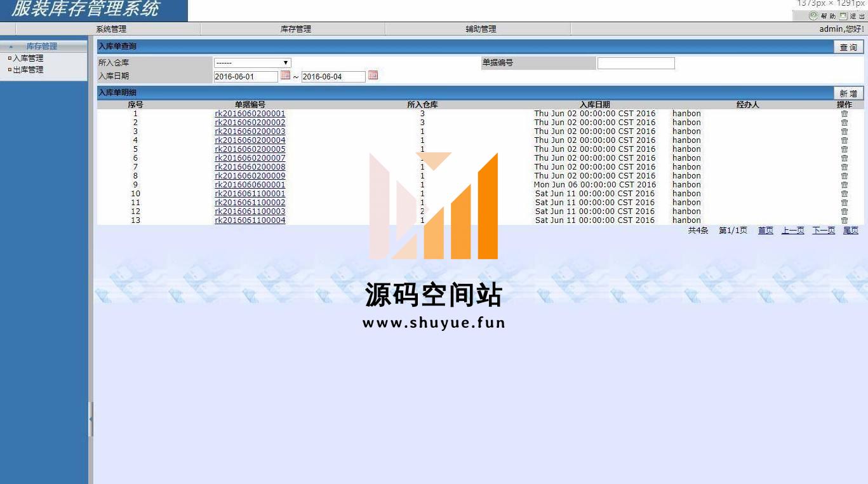Delete the rk2016060200001 record using trash icon
The height and width of the screenshot is (484, 868).
pos(844,114)
